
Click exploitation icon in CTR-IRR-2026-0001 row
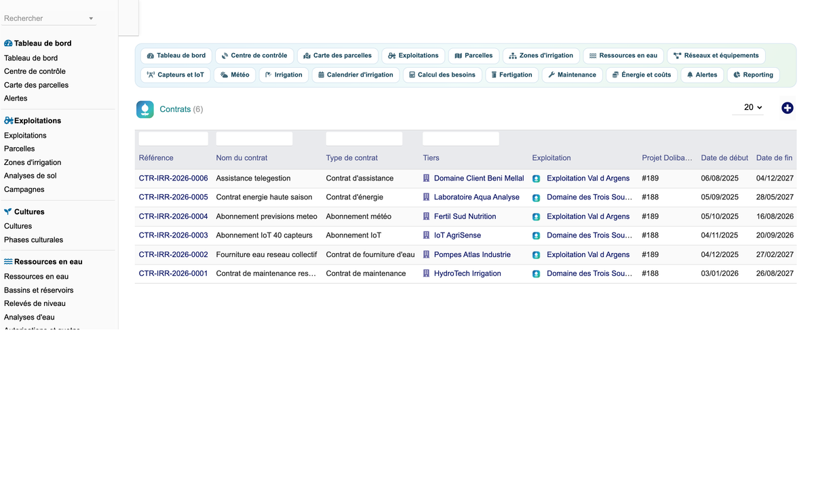[x=537, y=274]
